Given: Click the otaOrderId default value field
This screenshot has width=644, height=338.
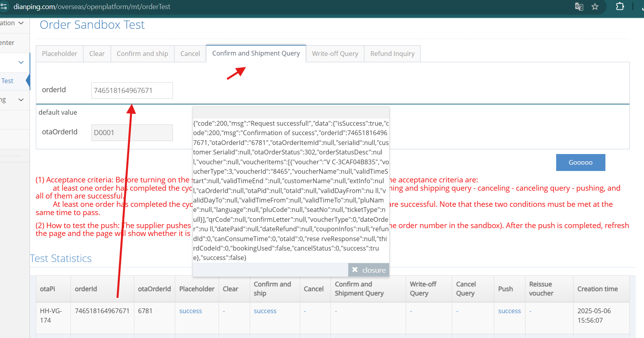Looking at the screenshot, I should [x=132, y=133].
